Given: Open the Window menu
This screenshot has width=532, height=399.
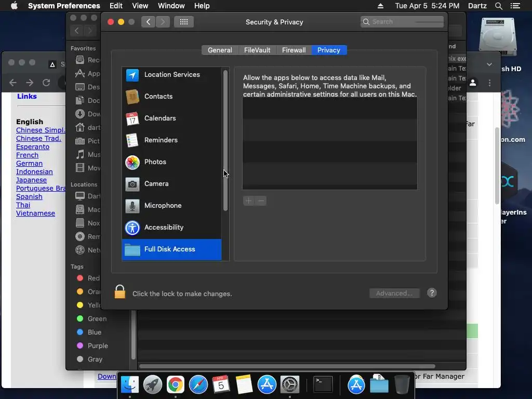Looking at the screenshot, I should click(171, 6).
